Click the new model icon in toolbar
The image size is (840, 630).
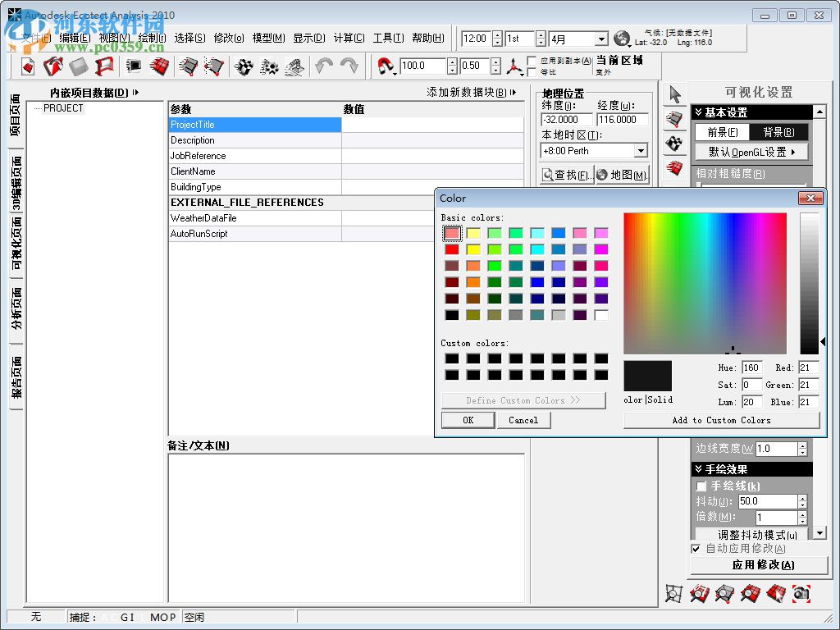point(29,66)
